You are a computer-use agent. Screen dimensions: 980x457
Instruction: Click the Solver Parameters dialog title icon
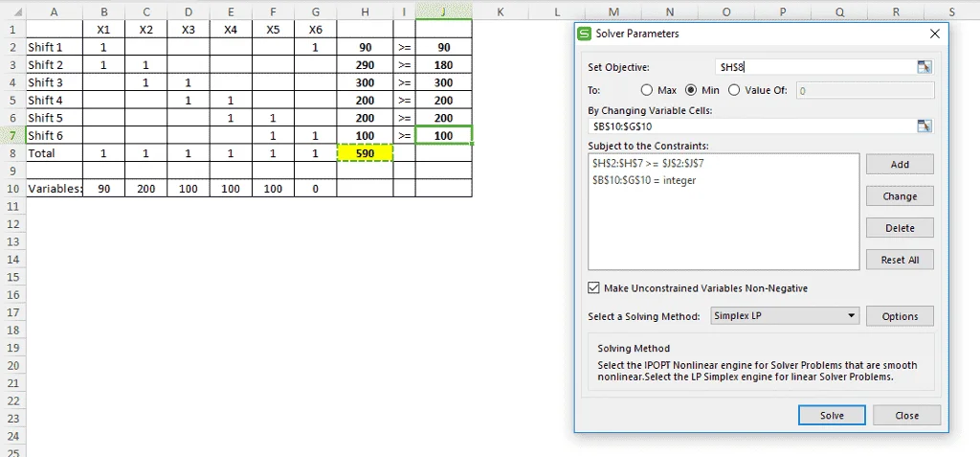coord(585,34)
